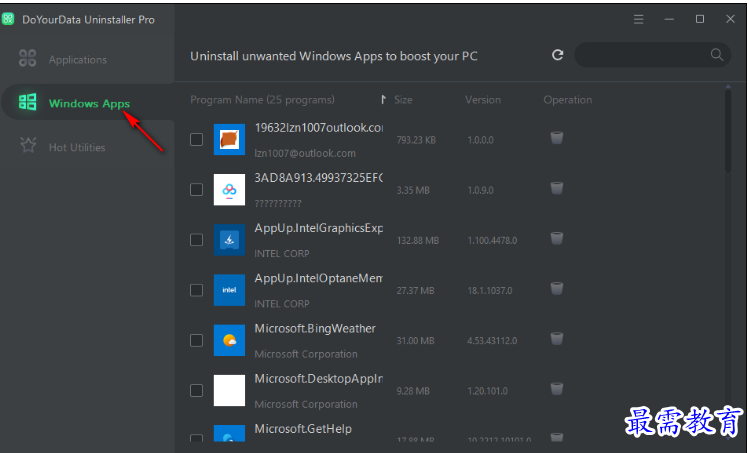Click the lzn1007@outlook.com publisher text

(x=305, y=153)
